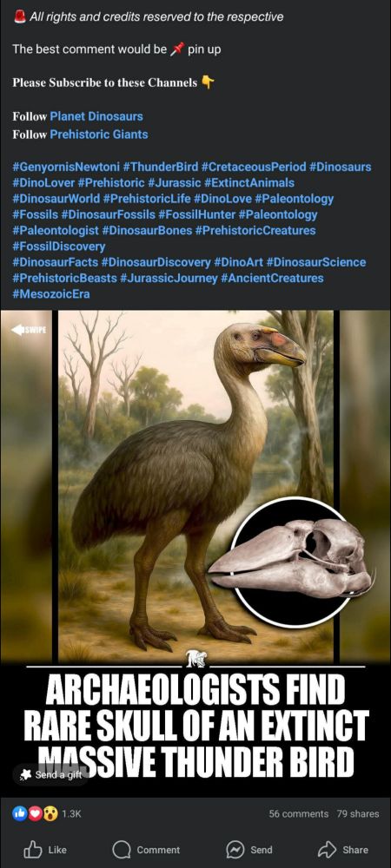391x868 pixels.
Task: Tap the Send a gift star icon
Action: pos(25,774)
